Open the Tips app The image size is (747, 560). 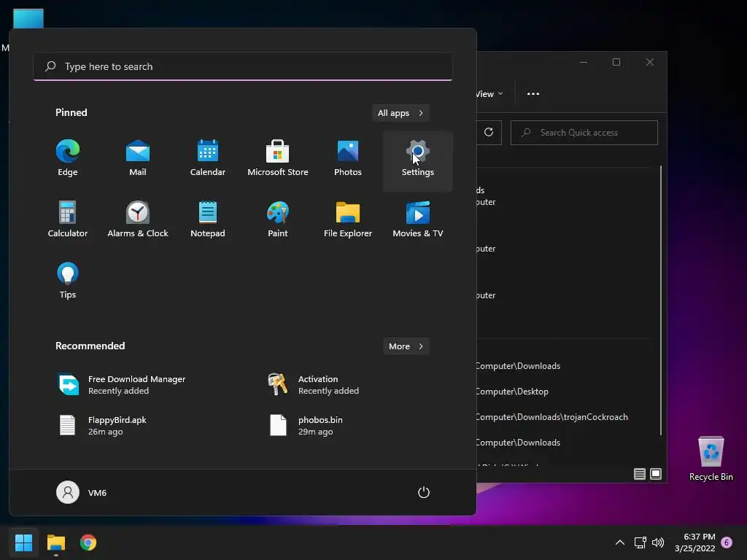coord(68,281)
